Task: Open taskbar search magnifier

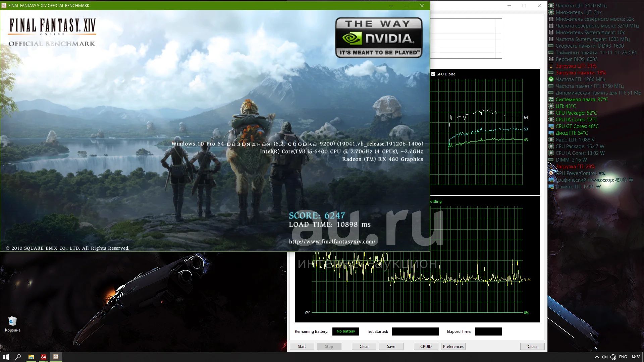Action: [x=18, y=357]
